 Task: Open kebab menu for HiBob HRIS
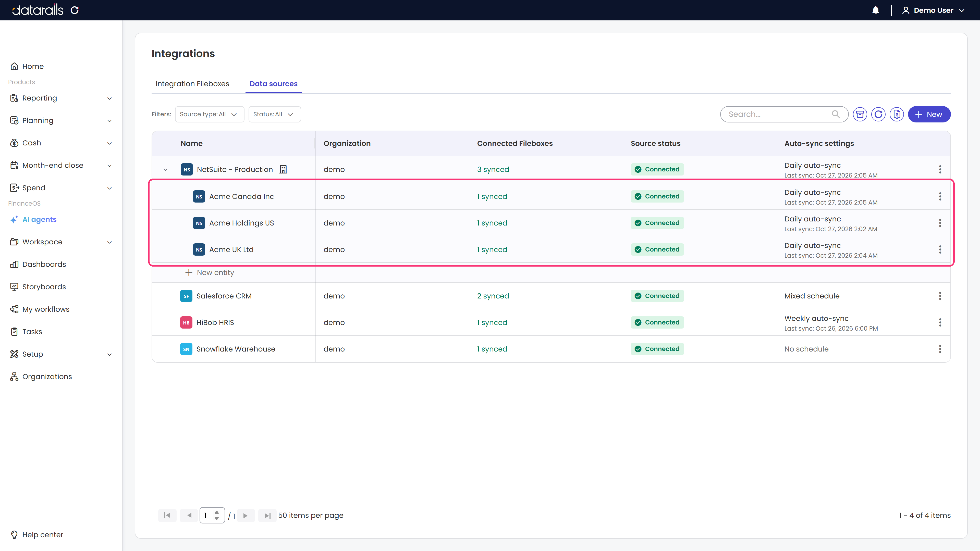pos(940,322)
